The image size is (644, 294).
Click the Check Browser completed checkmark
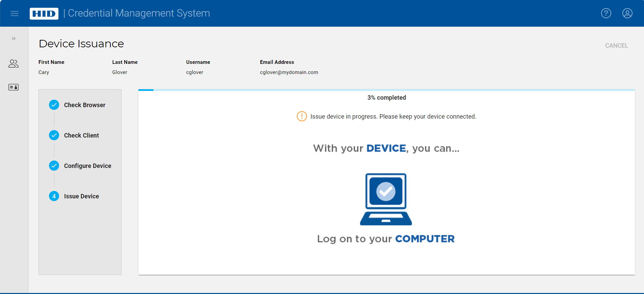coord(54,105)
